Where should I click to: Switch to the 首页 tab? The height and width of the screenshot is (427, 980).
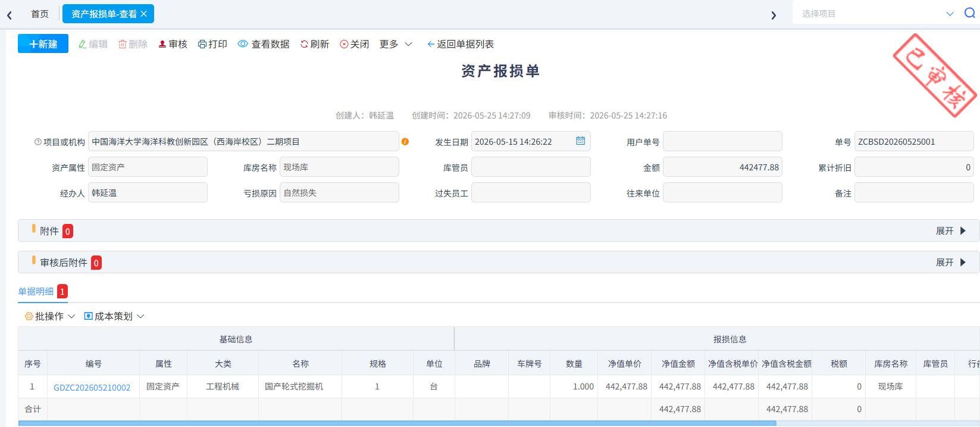point(40,14)
